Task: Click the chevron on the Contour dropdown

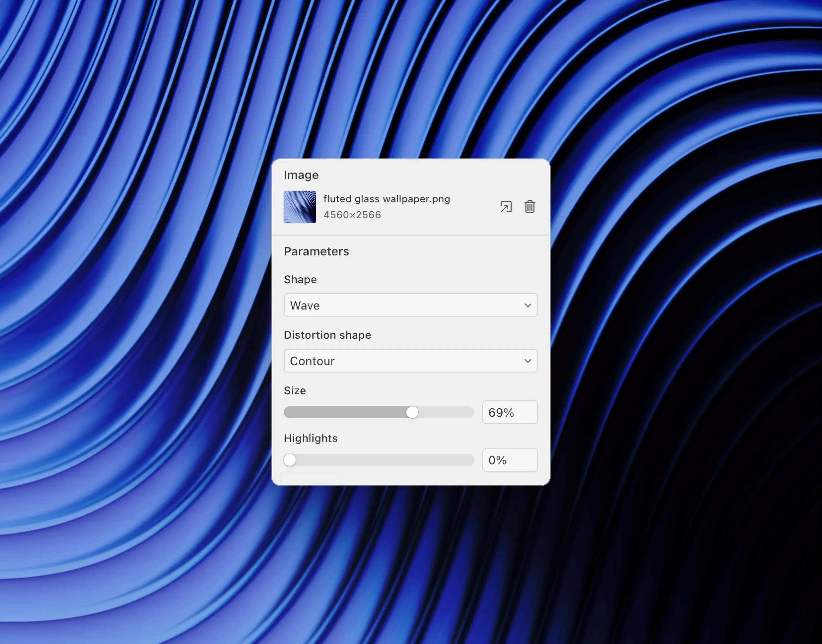Action: [x=527, y=361]
